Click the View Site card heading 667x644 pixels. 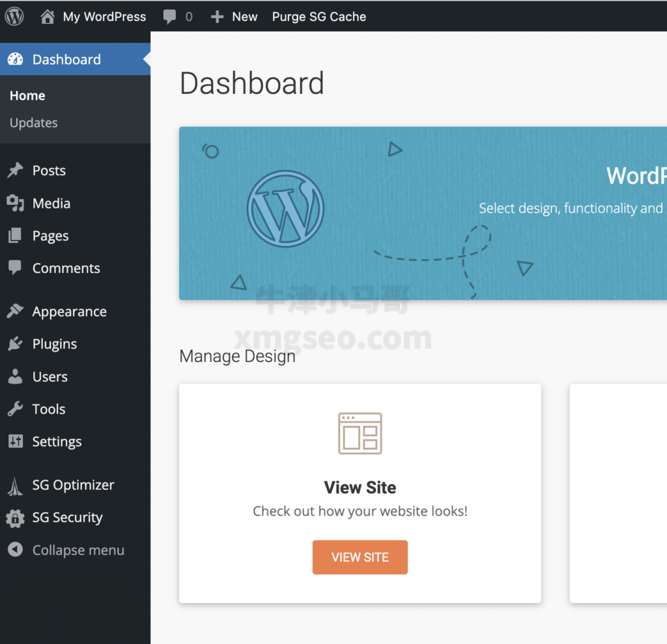coord(360,488)
